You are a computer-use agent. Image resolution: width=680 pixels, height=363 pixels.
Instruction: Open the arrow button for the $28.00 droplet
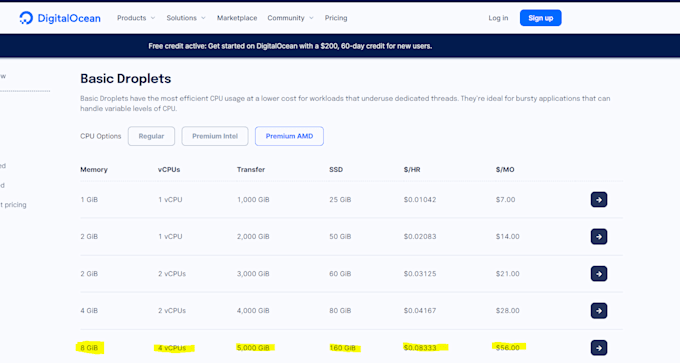click(x=598, y=311)
